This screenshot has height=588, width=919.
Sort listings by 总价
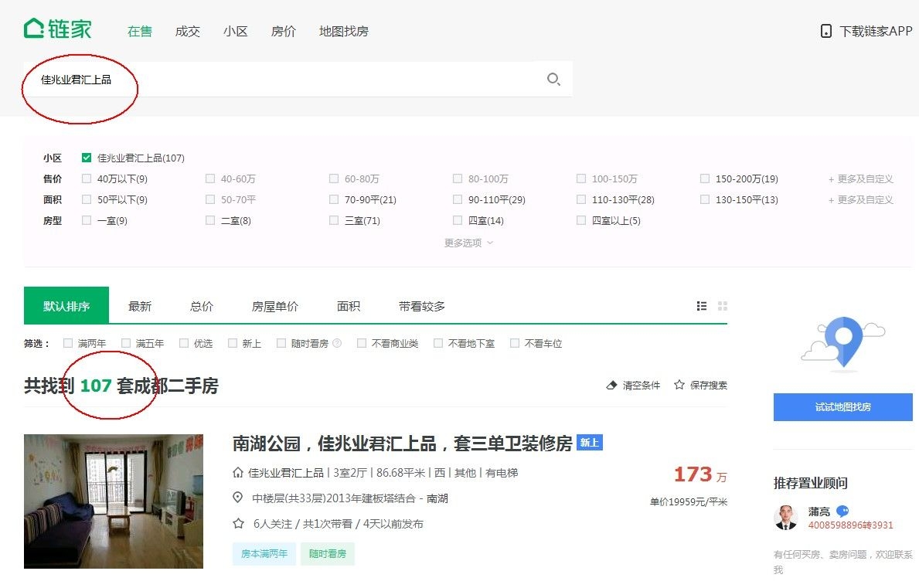tap(202, 306)
